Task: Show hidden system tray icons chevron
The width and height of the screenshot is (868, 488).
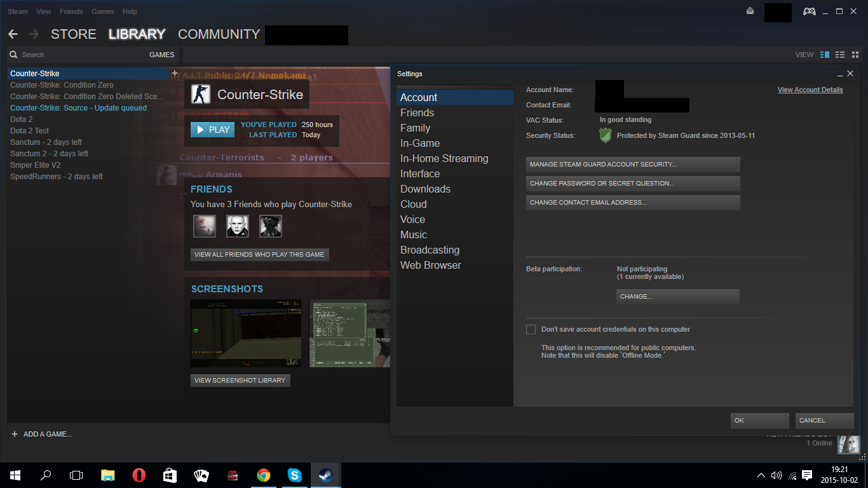Action: [761, 475]
